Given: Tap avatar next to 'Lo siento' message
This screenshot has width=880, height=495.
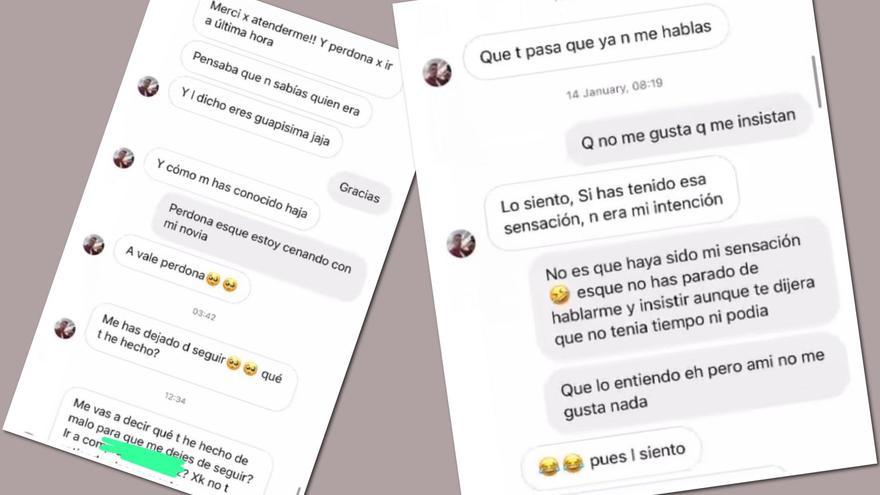Looking at the screenshot, I should (461, 244).
